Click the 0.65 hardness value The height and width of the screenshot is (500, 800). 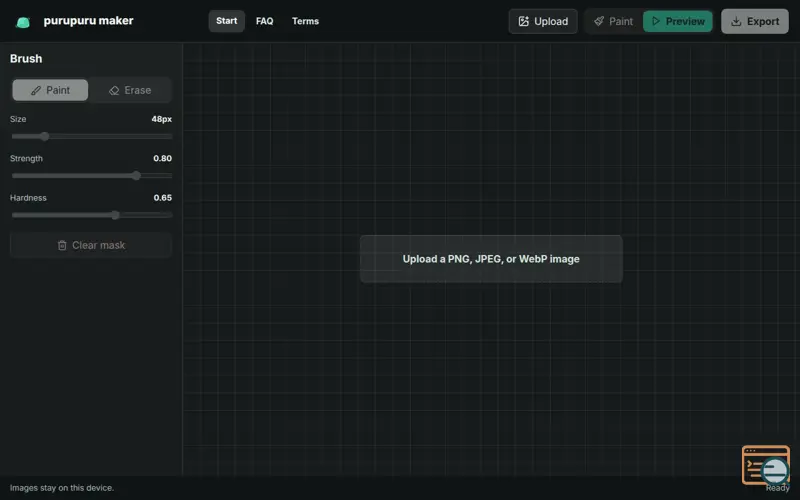pyautogui.click(x=162, y=197)
